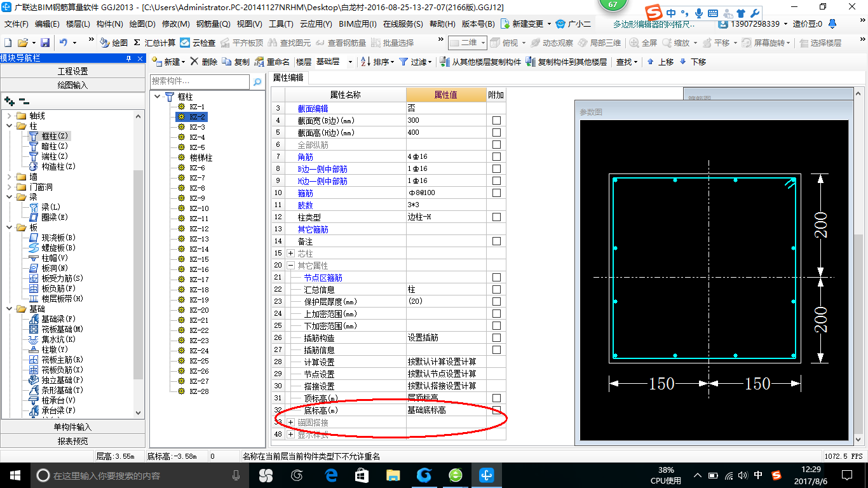Screen dimensions: 868x488
Task: Undo the last action
Action: (64, 43)
